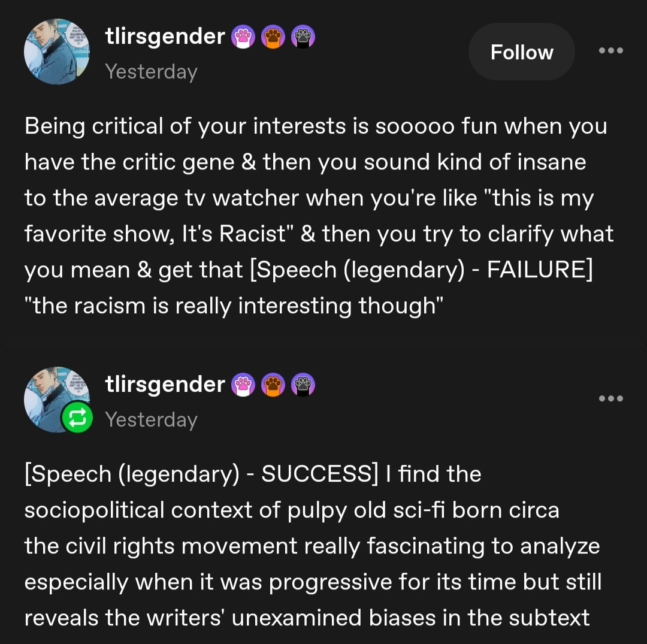
Task: Click the second post's Yesterday timestamp
Action: click(151, 419)
